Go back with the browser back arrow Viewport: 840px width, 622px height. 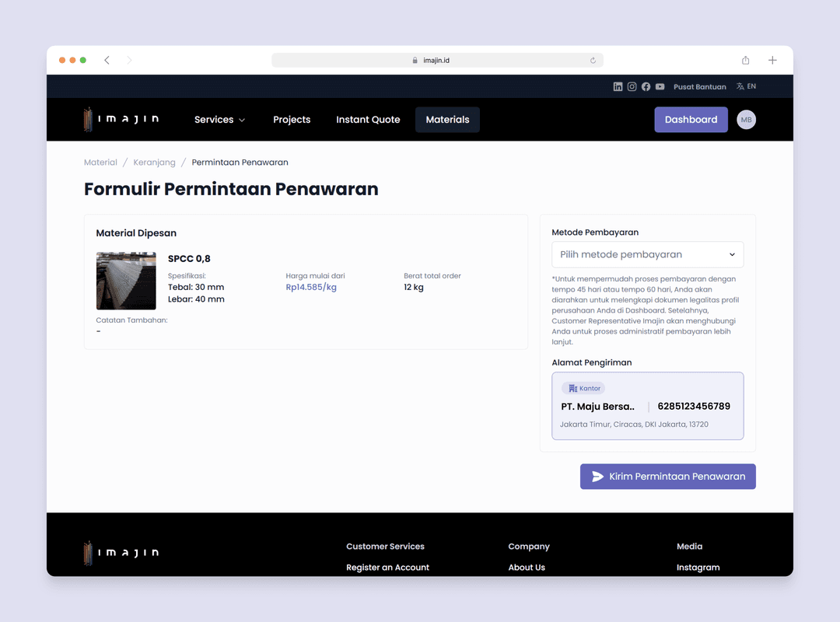pyautogui.click(x=107, y=61)
